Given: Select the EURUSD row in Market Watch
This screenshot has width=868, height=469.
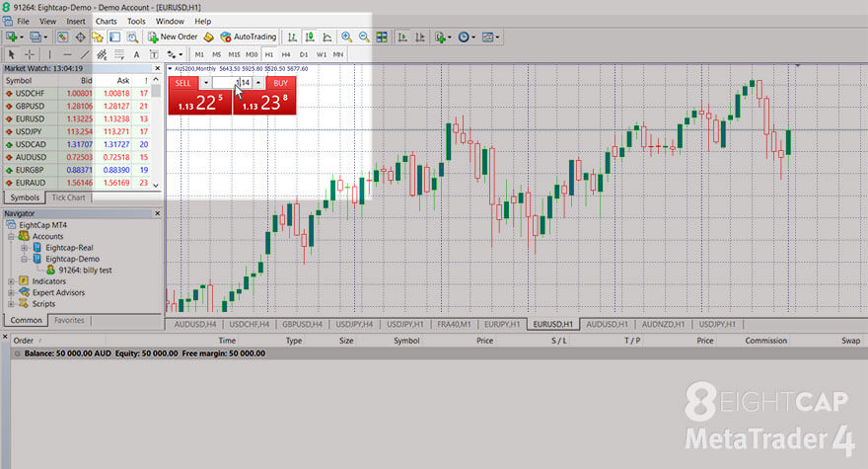Looking at the screenshot, I should 77,118.
